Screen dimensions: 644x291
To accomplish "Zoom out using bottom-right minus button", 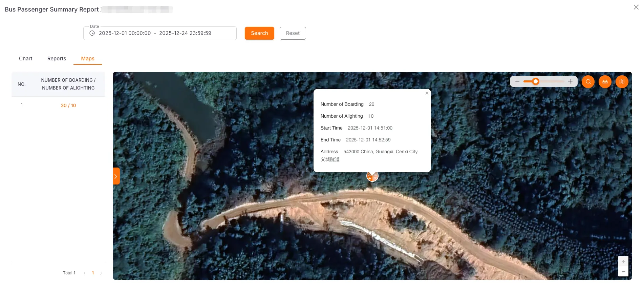I will [x=623, y=272].
